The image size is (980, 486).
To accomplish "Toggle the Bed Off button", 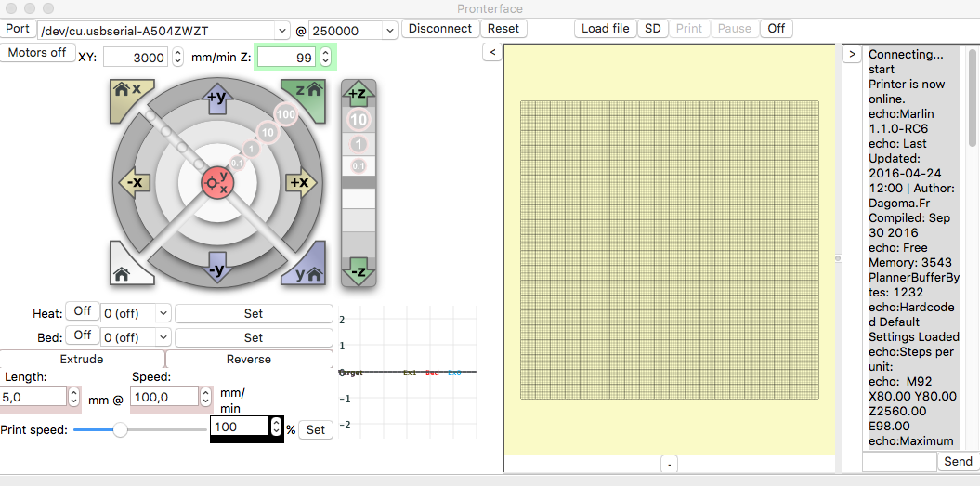I will (83, 335).
